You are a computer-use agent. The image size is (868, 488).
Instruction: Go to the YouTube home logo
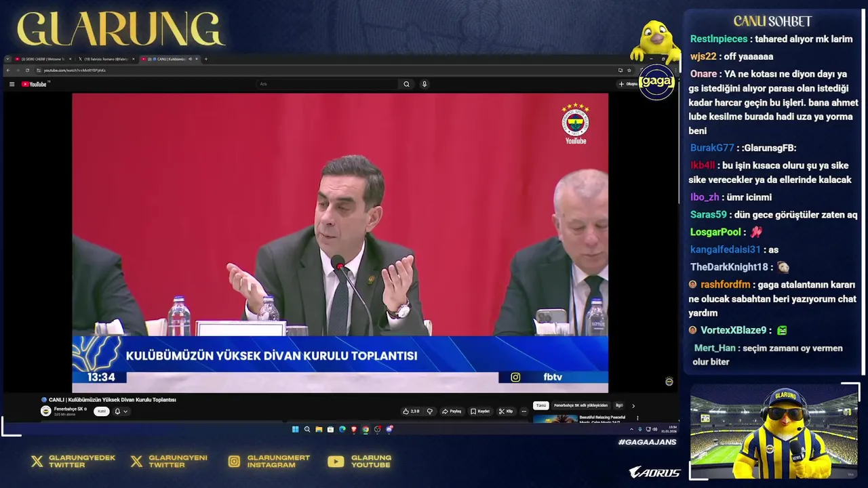[x=35, y=84]
